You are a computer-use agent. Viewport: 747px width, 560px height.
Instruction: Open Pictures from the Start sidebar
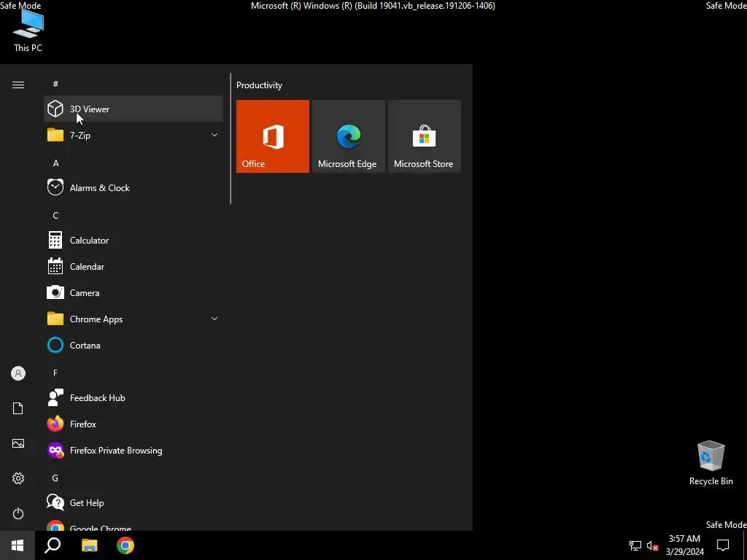pos(18,443)
